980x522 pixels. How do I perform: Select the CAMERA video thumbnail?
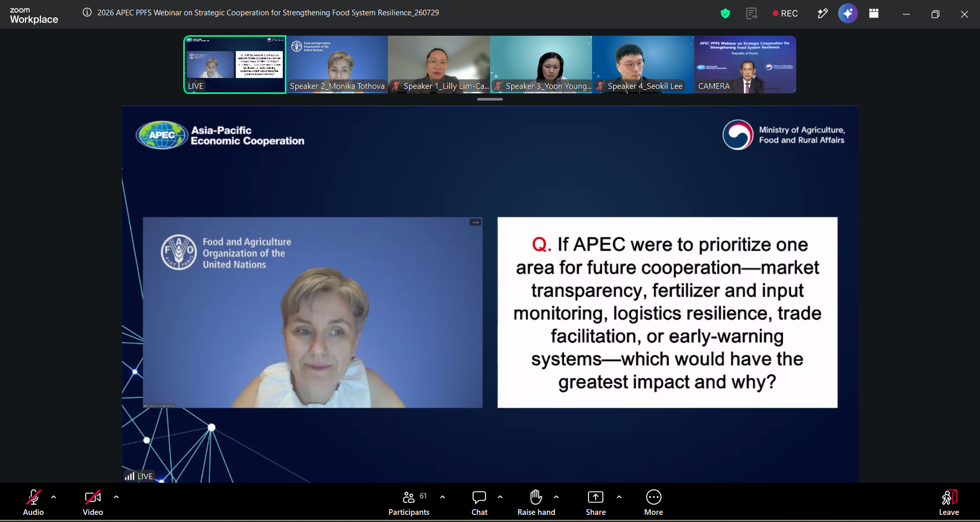point(745,64)
